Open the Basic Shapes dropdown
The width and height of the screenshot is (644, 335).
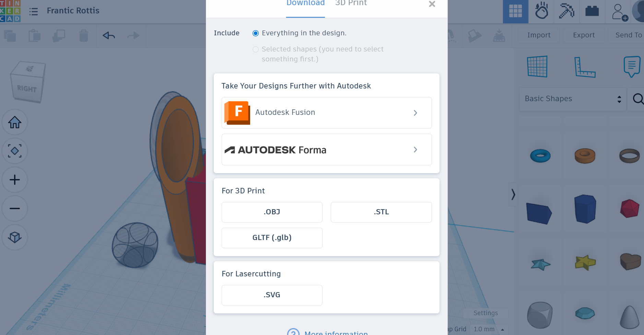pos(573,99)
